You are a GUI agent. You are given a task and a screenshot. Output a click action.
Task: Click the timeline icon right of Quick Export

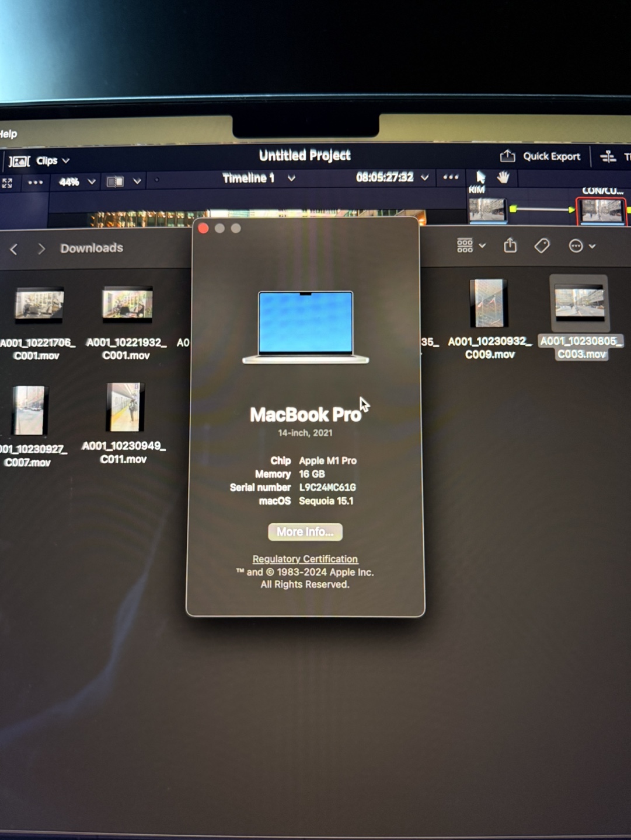click(x=608, y=156)
